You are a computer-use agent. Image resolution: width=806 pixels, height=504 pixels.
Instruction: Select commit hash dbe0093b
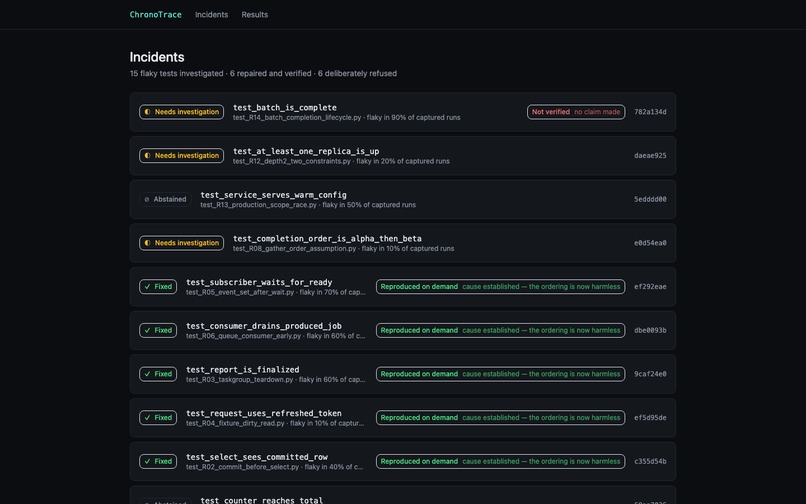click(650, 330)
